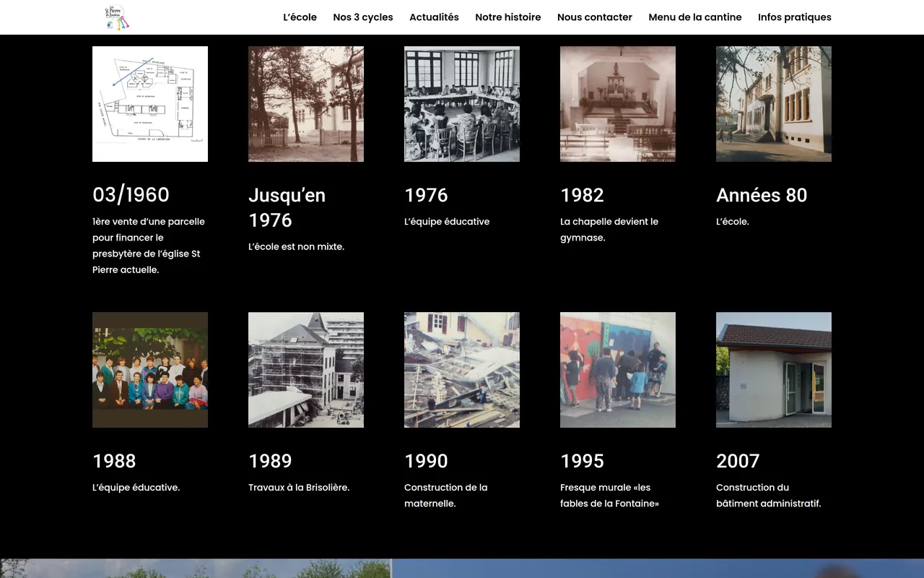Click the 1982 heading
The width and height of the screenshot is (924, 578).
[x=582, y=195]
